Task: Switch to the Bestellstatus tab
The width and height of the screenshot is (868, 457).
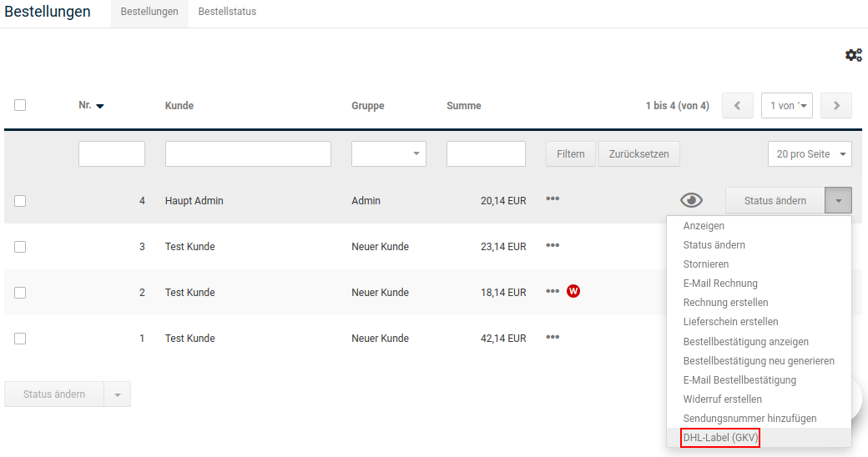Action: [227, 12]
